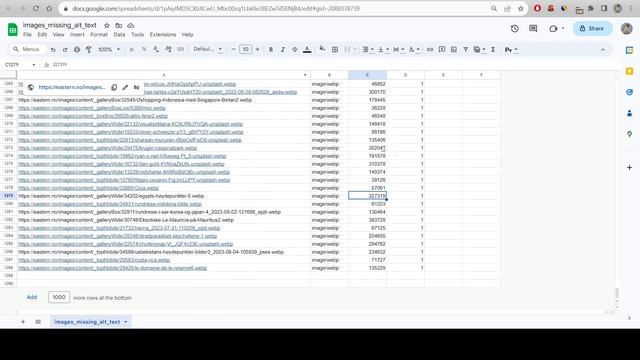Insert a link using the toolbar icon
The height and width of the screenshot is (360, 640).
pyautogui.click(x=430, y=49)
